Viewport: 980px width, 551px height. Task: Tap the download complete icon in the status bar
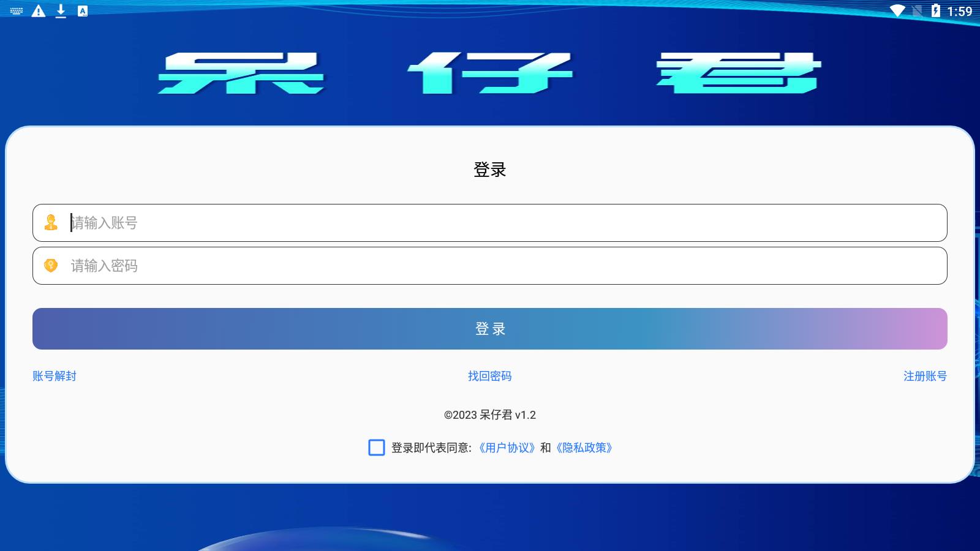coord(61,10)
